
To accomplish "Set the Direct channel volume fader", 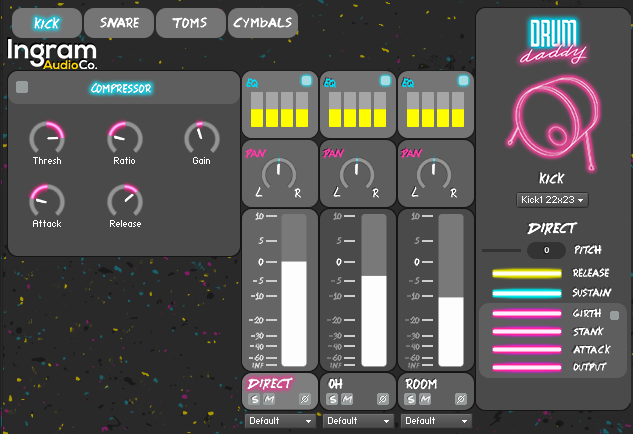I will coord(294,290).
